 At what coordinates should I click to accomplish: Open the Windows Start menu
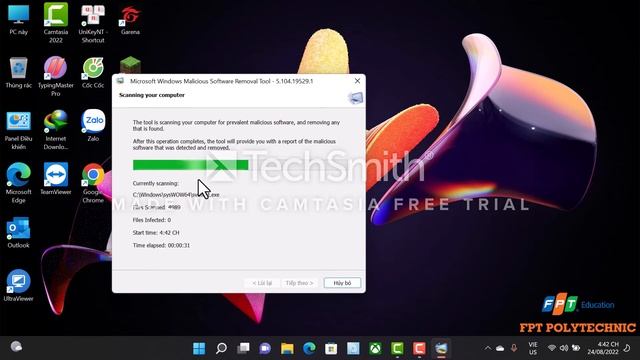coord(199,348)
